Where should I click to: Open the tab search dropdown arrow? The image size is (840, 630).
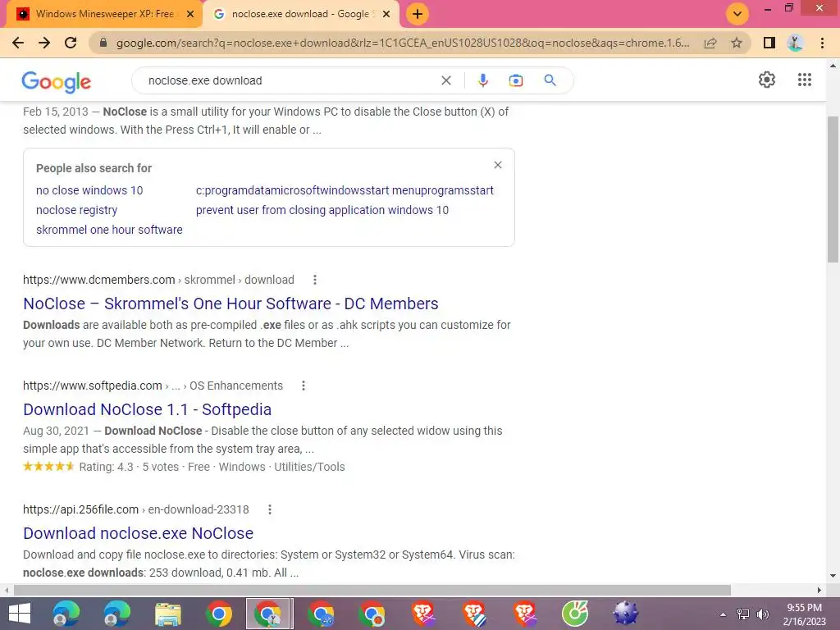click(737, 14)
